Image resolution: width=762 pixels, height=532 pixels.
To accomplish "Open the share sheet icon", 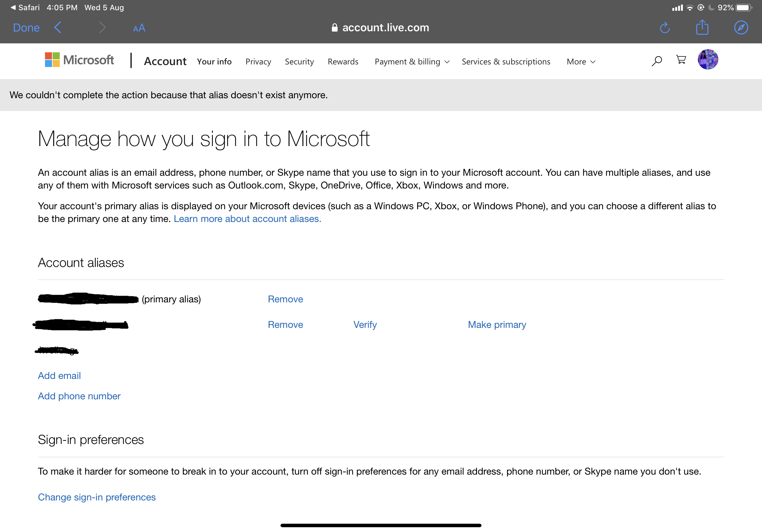I will click(702, 27).
